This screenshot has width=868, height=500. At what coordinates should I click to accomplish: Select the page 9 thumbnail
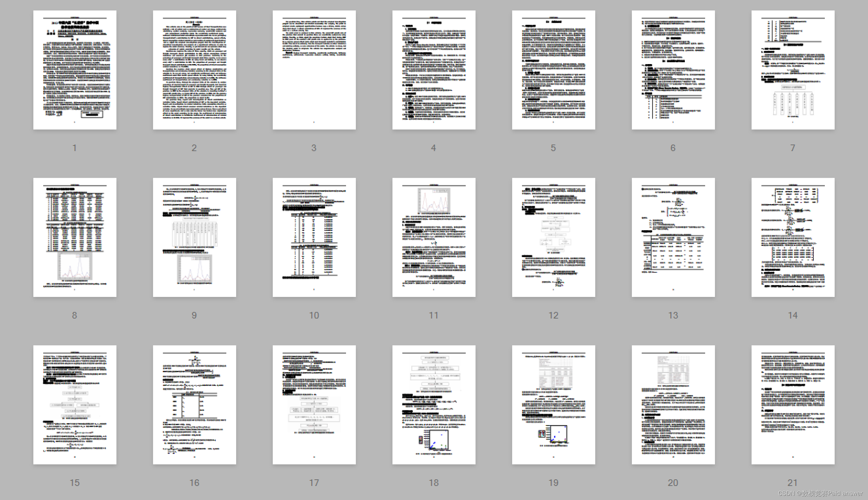click(194, 237)
